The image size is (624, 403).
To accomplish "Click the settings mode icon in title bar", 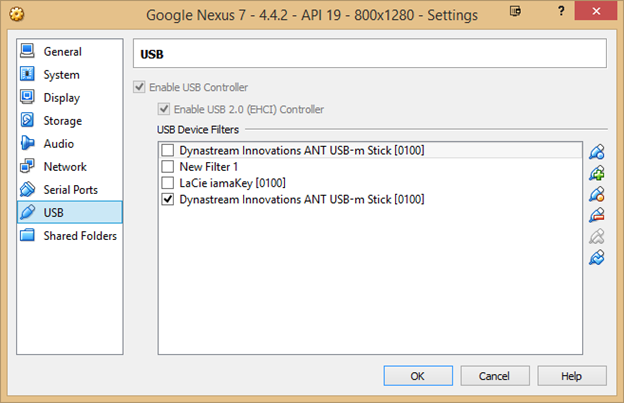I will point(515,11).
